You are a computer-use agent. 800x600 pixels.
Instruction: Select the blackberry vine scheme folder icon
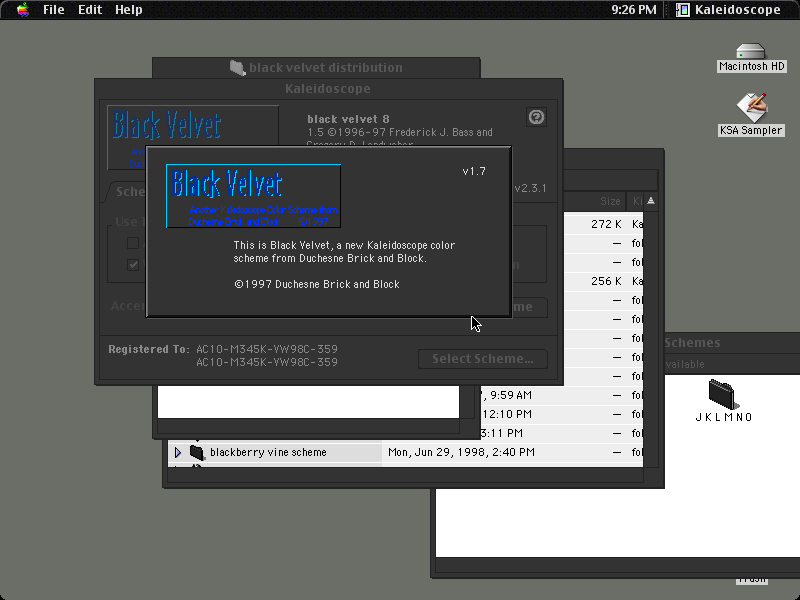197,452
